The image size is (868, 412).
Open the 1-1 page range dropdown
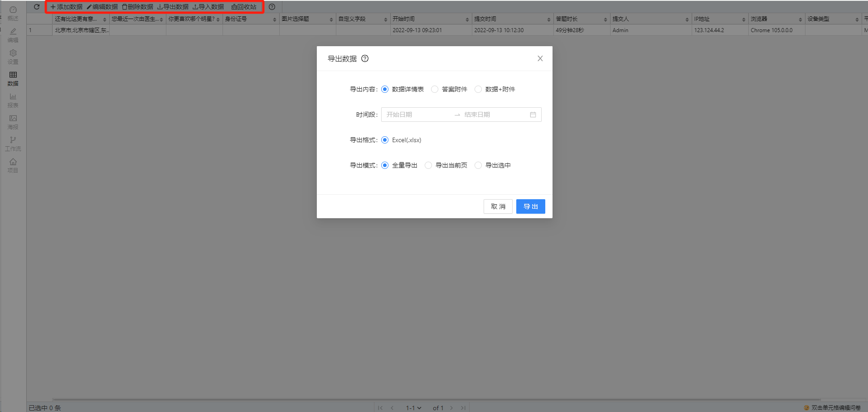coord(413,408)
